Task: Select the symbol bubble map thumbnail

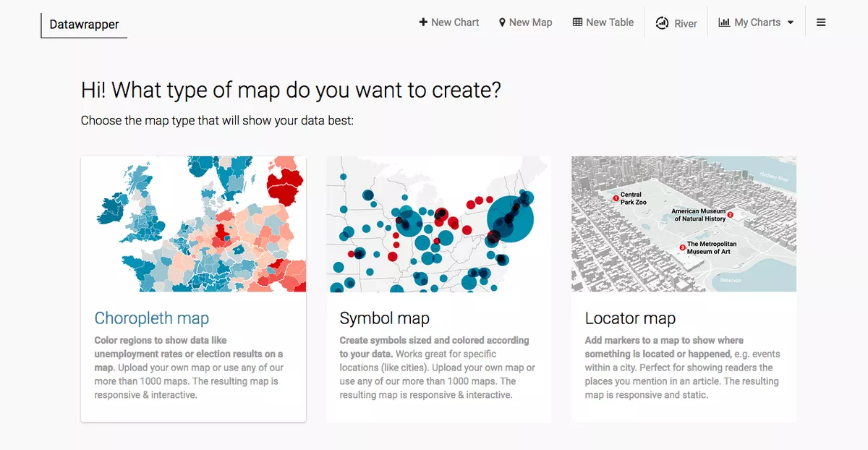Action: [438, 224]
